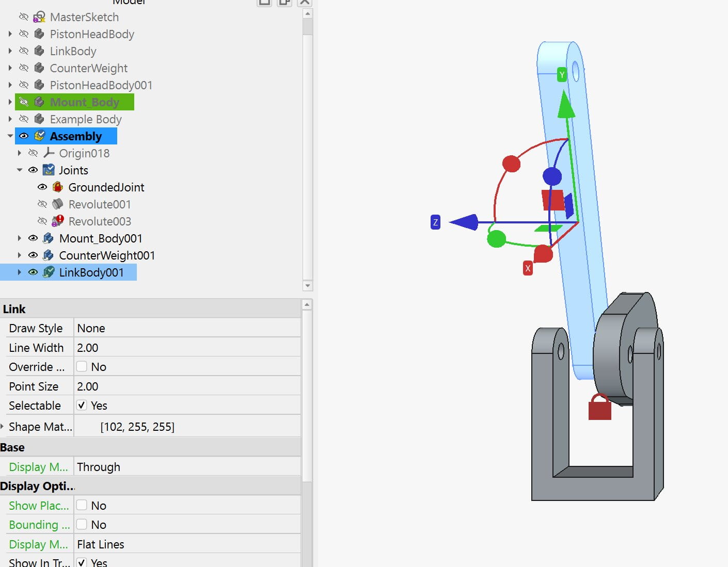
Task: Click the blue Z translation arrow cone
Action: click(464, 222)
